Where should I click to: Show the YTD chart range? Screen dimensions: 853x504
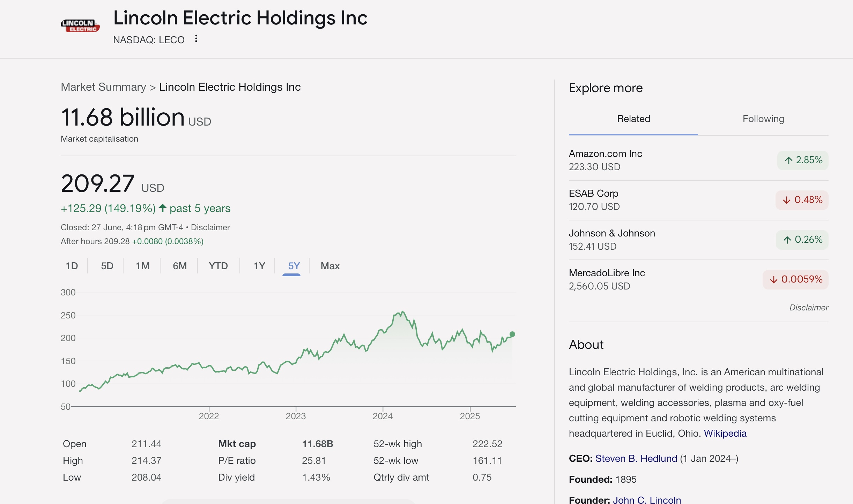tap(218, 266)
